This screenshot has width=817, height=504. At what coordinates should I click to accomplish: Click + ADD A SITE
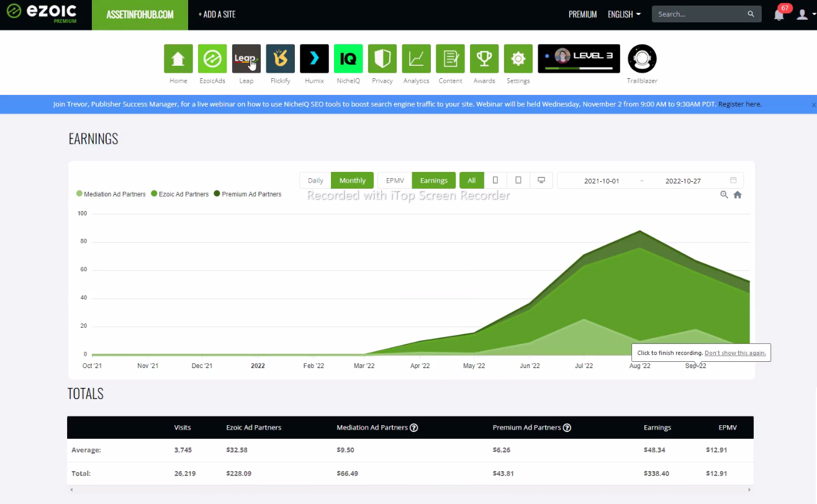(217, 14)
